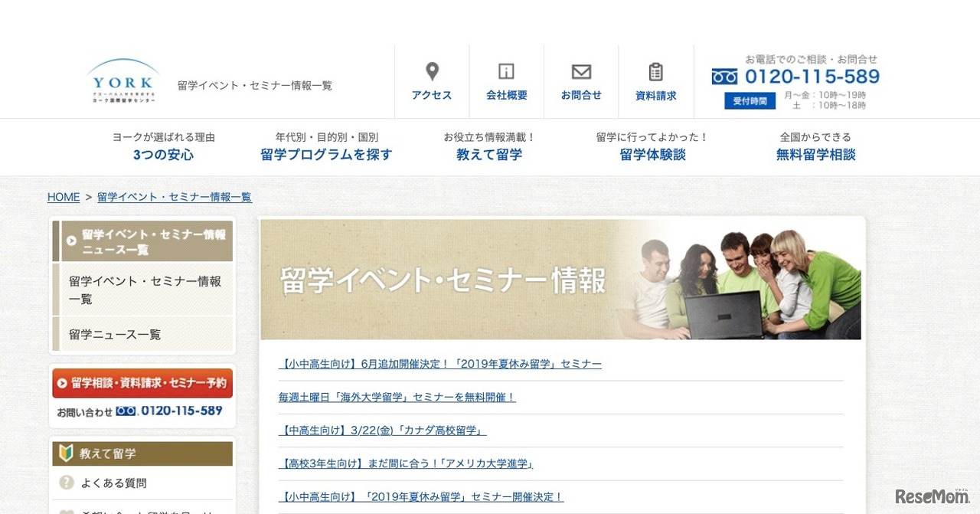Open the 留学プログラムを探す navigation item

[326, 153]
